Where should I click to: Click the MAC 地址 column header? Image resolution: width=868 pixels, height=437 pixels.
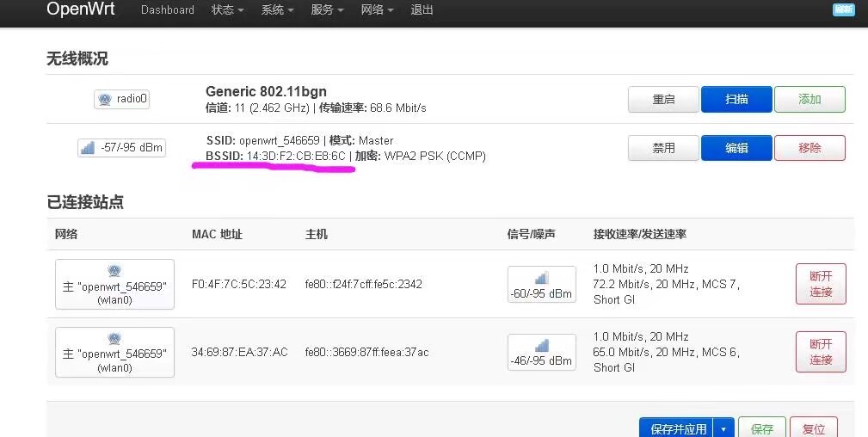tap(217, 234)
